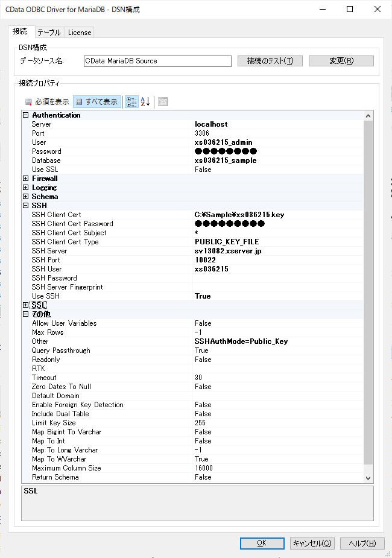Click the Allow User Variables row
The height and width of the screenshot is (558, 392).
pos(192,323)
